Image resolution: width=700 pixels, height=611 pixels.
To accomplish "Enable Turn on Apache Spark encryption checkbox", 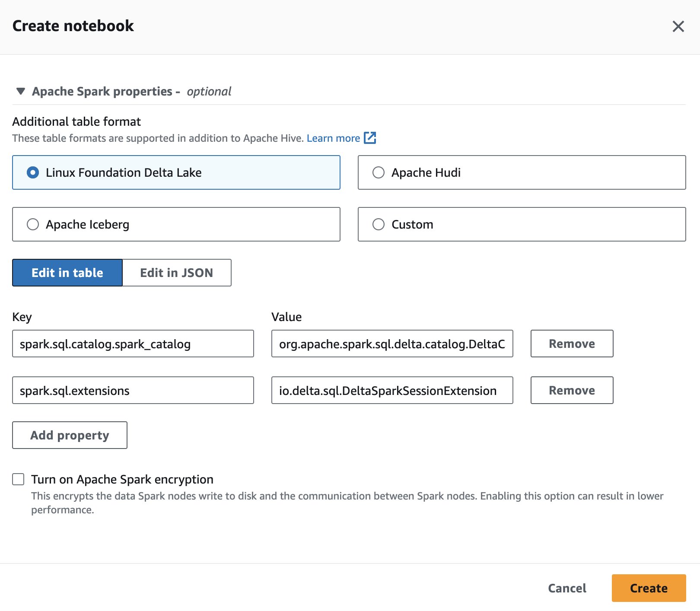I will pyautogui.click(x=18, y=479).
